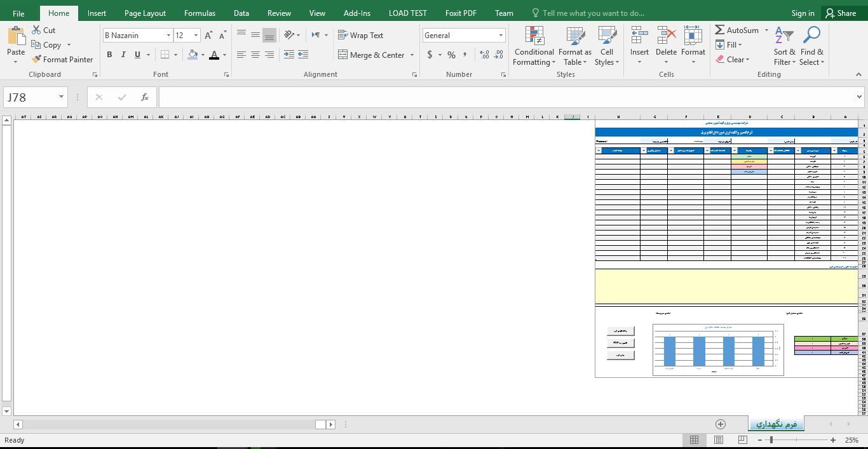
Task: Switch to Page Layout view
Action: coord(718,439)
